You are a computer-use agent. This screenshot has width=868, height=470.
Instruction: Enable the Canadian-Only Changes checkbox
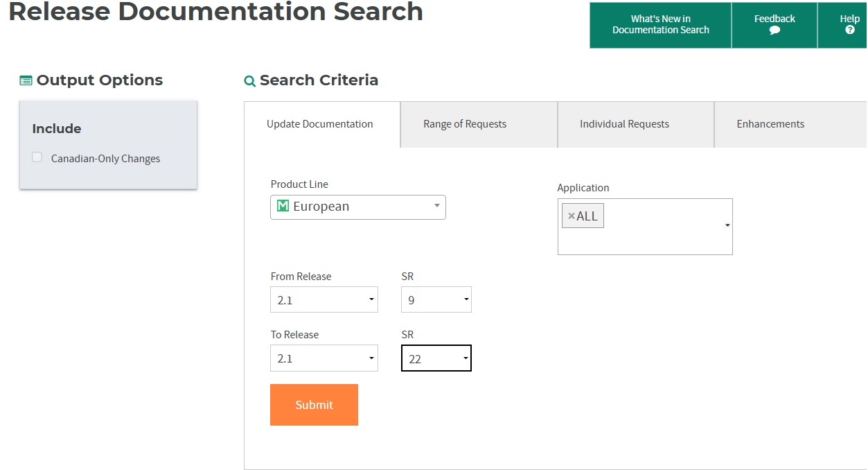[x=36, y=157]
